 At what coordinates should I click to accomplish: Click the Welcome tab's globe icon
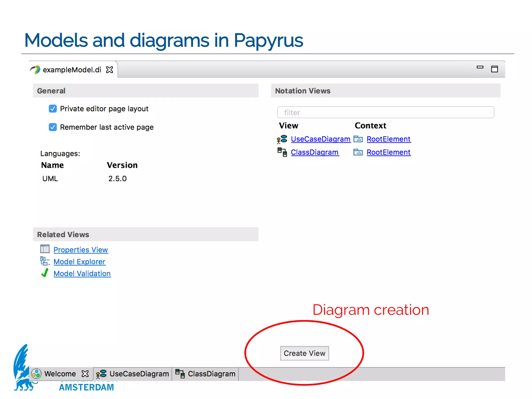[36, 374]
